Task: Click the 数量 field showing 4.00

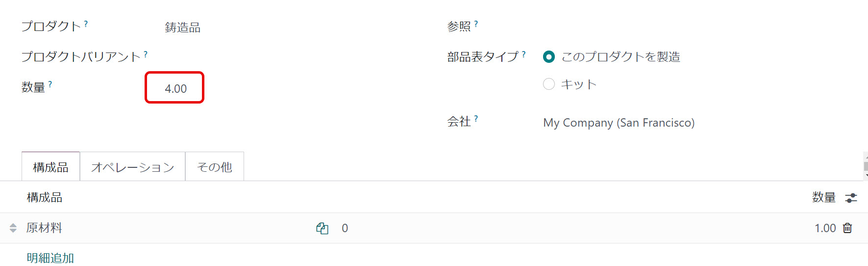Action: (174, 88)
